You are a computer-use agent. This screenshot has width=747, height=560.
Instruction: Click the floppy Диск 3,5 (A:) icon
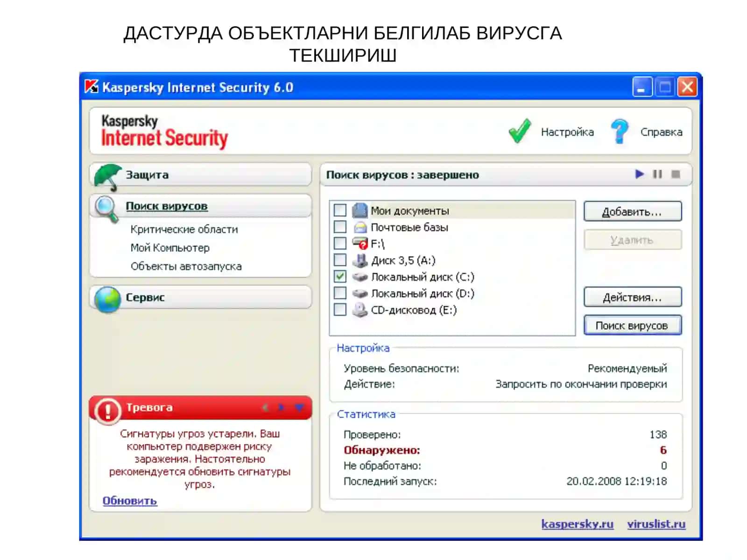(x=360, y=260)
